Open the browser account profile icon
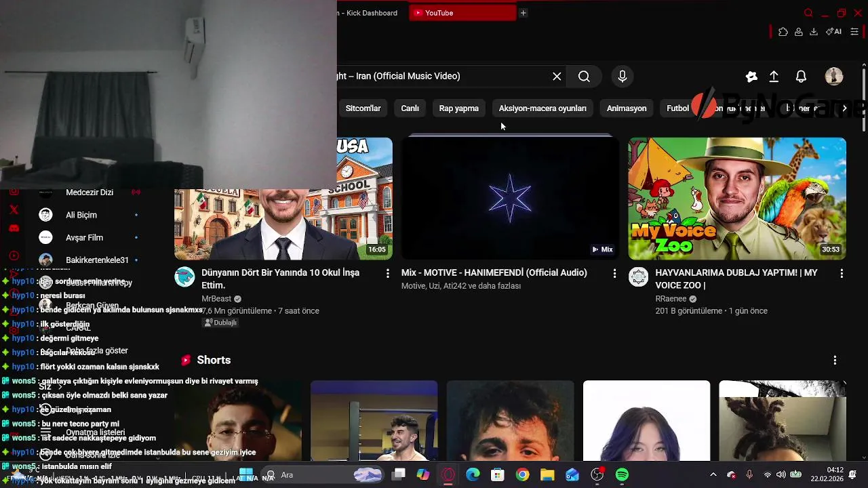Image resolution: width=868 pixels, height=488 pixels. coord(799,32)
